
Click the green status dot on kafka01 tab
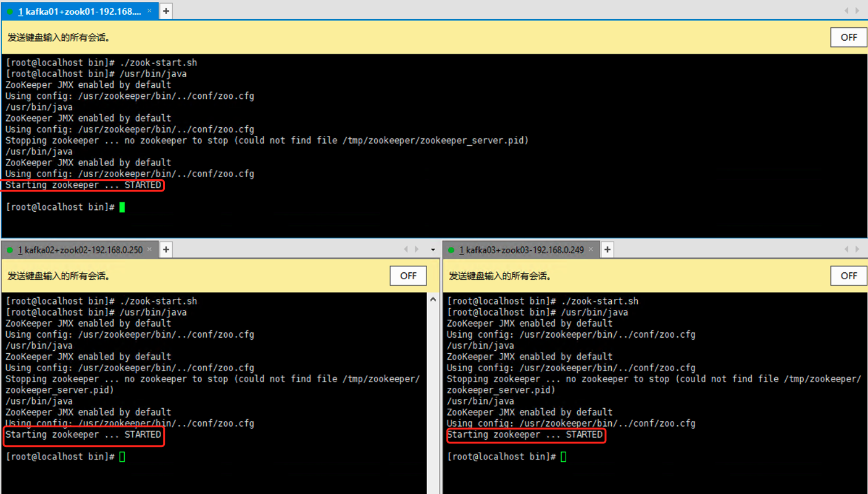(x=10, y=12)
